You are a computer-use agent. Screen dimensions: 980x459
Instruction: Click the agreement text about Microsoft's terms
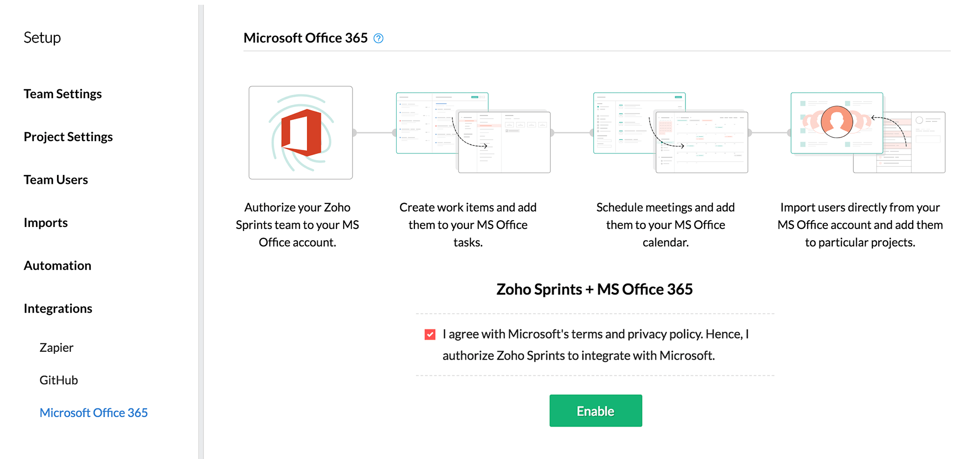click(x=595, y=344)
